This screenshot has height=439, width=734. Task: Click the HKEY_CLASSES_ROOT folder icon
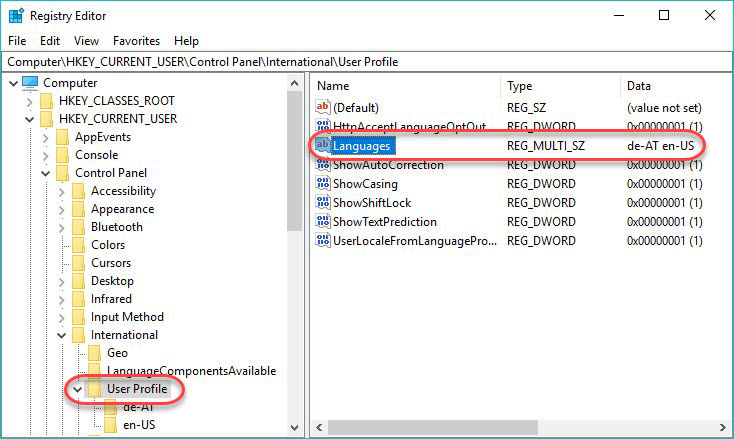47,101
